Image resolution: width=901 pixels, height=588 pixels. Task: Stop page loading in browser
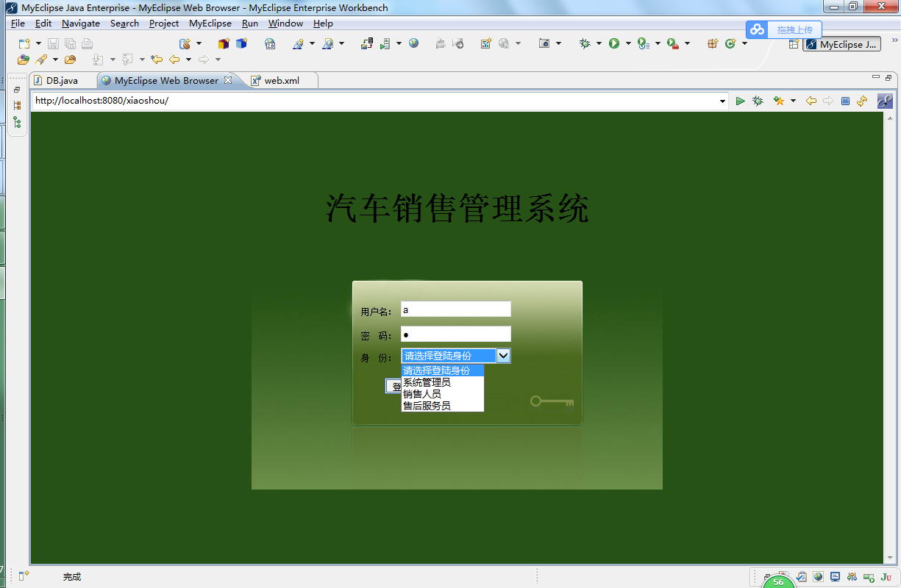click(x=846, y=101)
